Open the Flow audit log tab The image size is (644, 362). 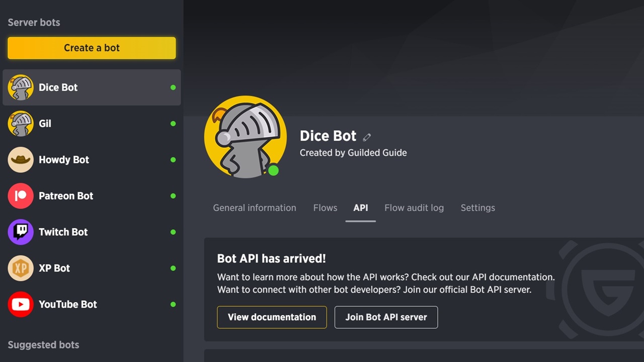pos(414,208)
